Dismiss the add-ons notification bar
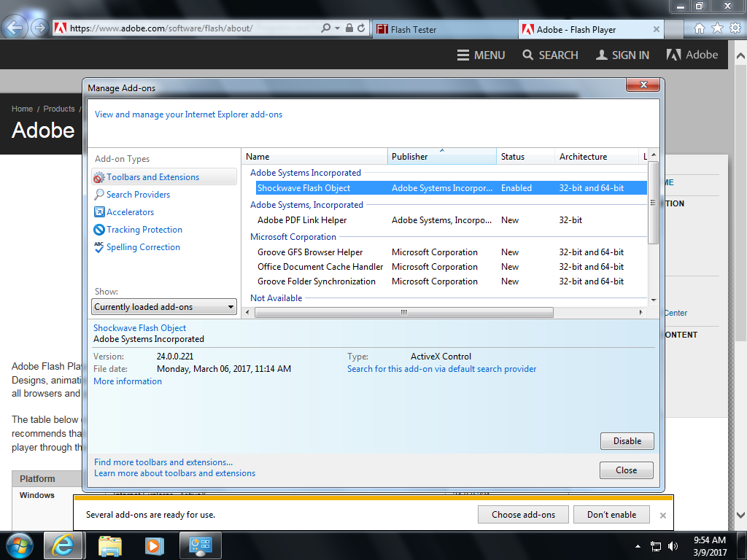This screenshot has width=747, height=560. (x=662, y=516)
